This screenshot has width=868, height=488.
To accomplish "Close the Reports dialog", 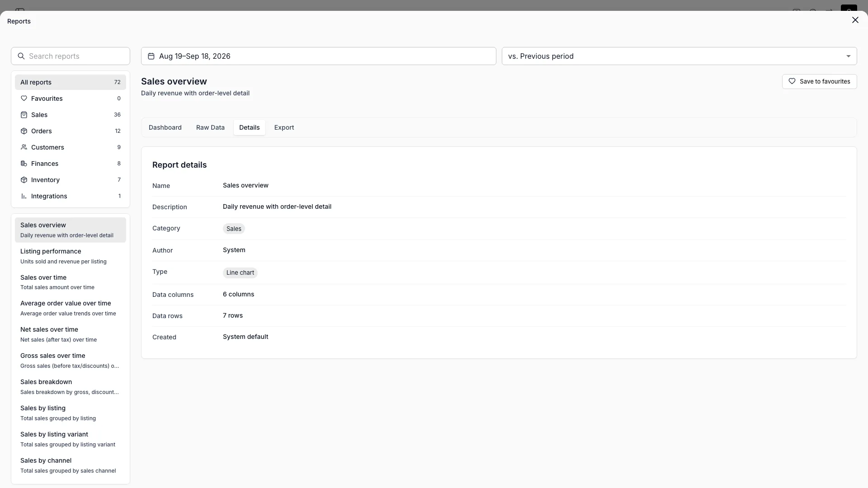I will coord(855,20).
